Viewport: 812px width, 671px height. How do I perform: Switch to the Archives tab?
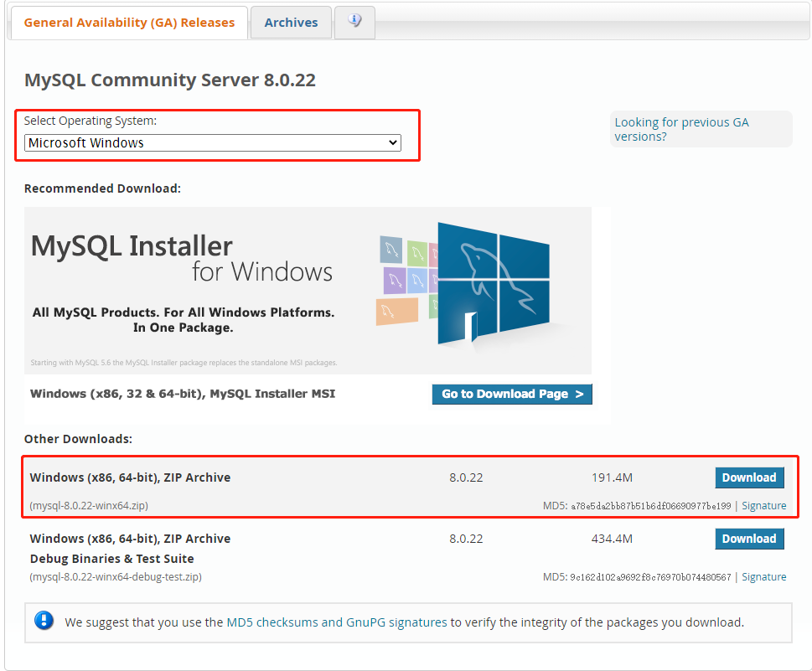[291, 23]
